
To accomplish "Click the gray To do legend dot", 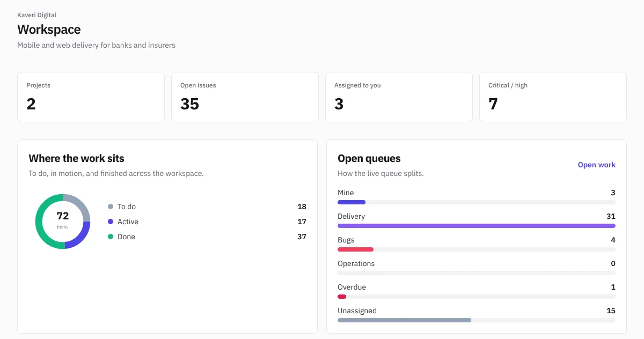I will 111,207.
